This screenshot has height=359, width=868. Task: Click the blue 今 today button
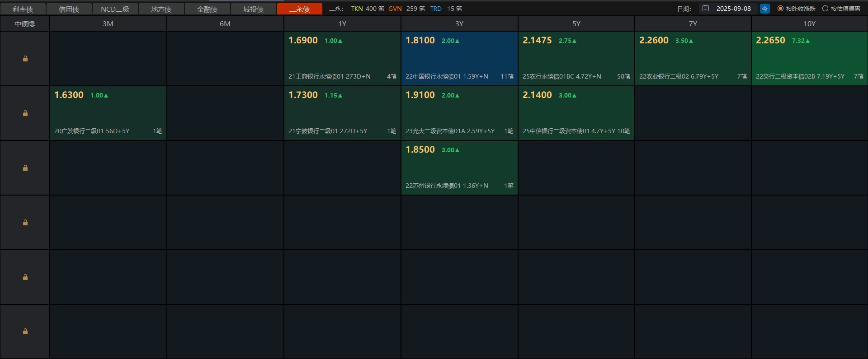(764, 9)
